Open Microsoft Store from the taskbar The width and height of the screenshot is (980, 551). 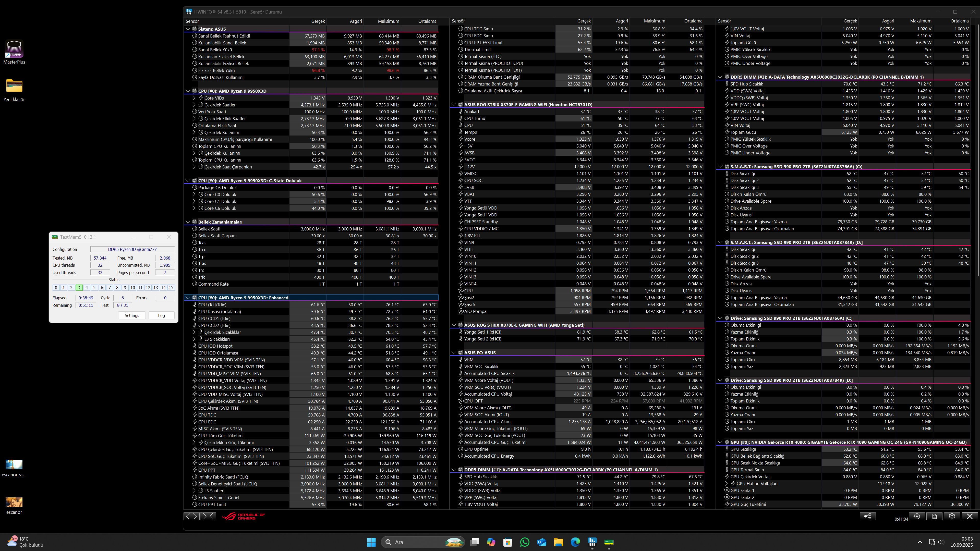[508, 542]
